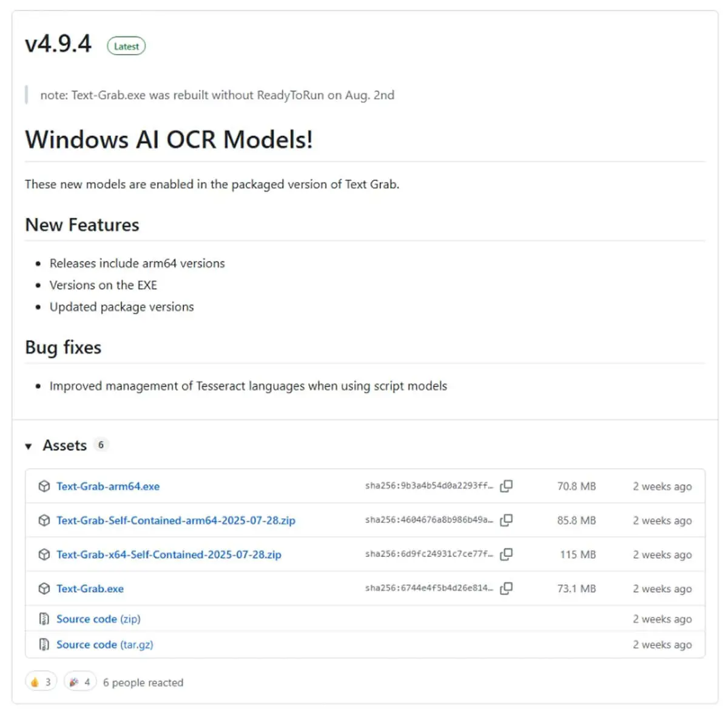Click '2 weeks ago' in Source code (tar.gz) row
The image size is (728, 717).
point(662,644)
